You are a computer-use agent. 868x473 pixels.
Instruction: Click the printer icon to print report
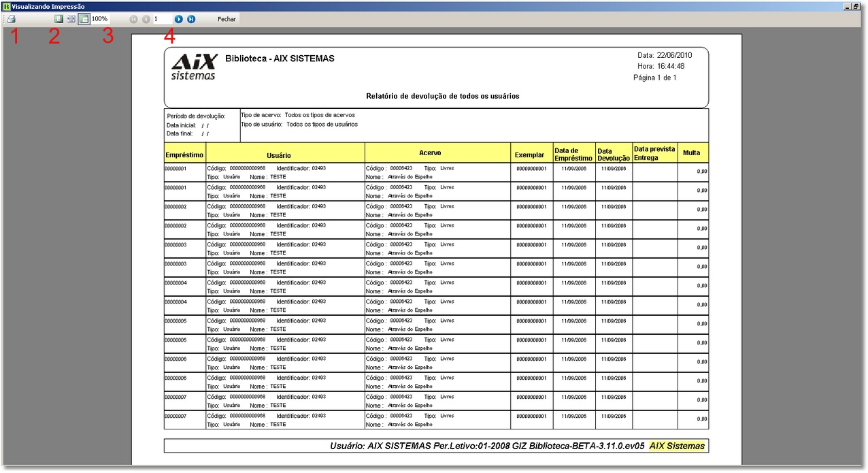click(x=12, y=19)
